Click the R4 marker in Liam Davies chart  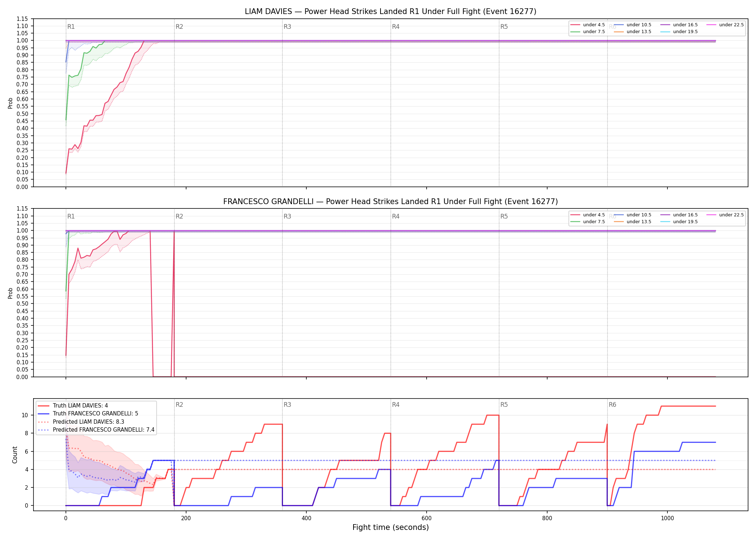coord(396,27)
